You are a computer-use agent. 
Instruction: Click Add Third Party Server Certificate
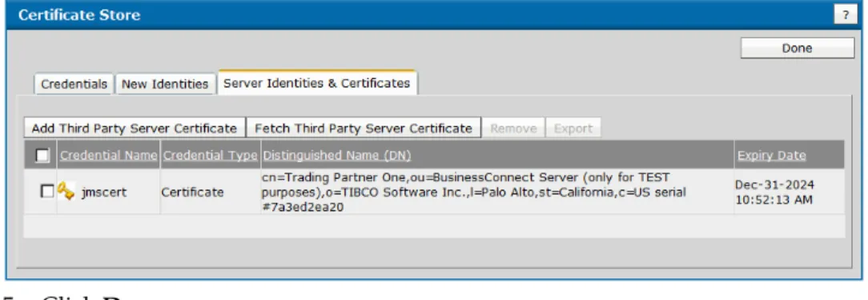point(134,129)
